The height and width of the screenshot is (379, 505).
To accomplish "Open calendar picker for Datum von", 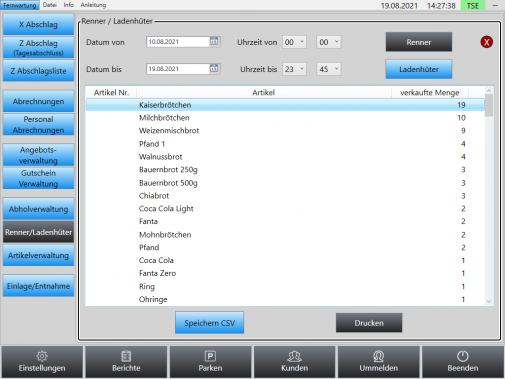I will click(214, 42).
